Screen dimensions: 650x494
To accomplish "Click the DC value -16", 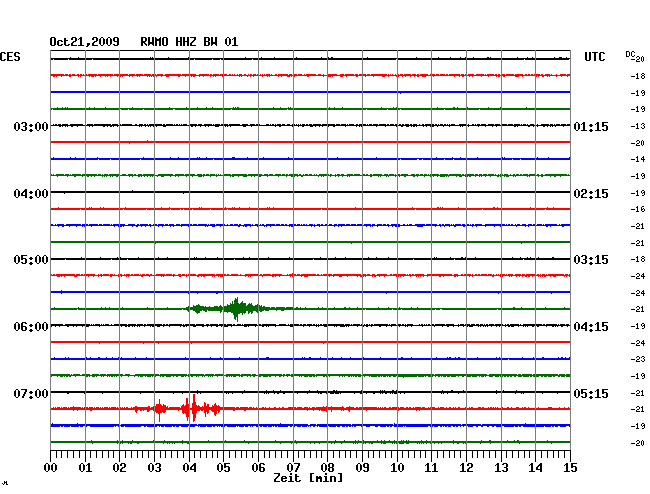I will pyautogui.click(x=638, y=209).
